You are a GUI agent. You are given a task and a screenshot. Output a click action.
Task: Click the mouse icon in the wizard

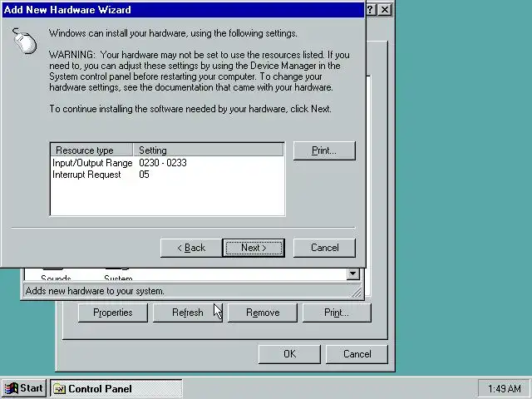click(x=24, y=41)
